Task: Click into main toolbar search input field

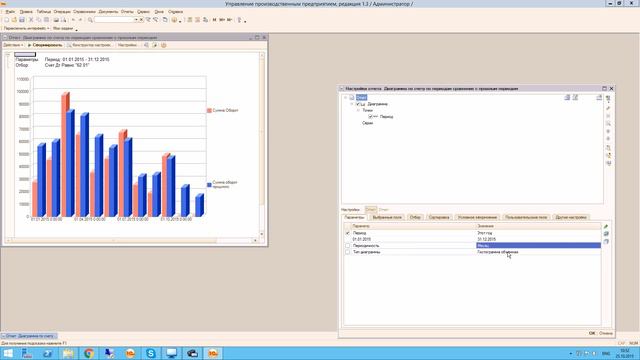Action: click(114, 20)
